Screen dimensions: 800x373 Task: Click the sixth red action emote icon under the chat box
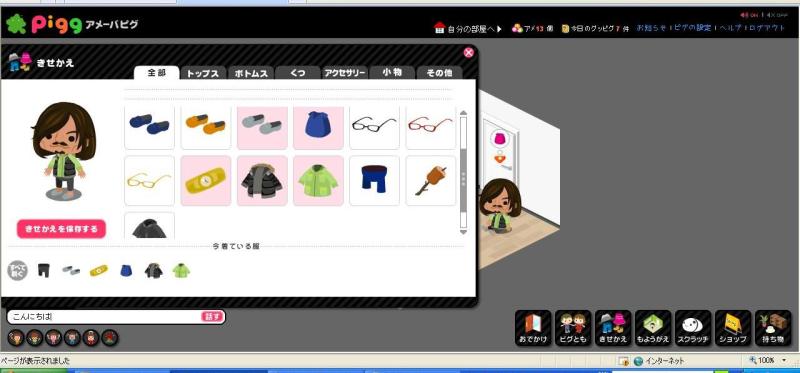pyautogui.click(x=110, y=337)
